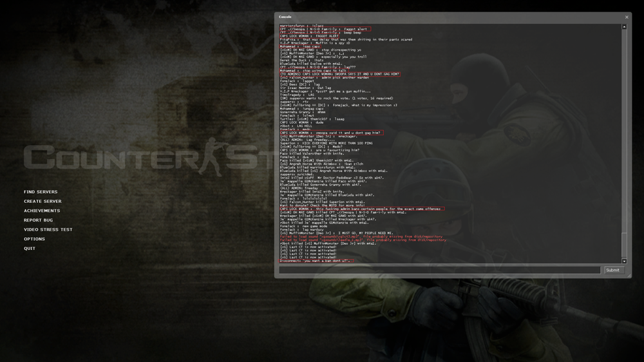This screenshot has width=644, height=362.
Task: Click the Console resize grip corner
Action: click(629, 275)
